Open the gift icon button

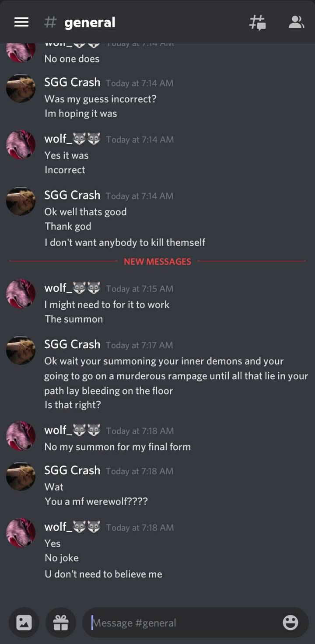(x=61, y=623)
